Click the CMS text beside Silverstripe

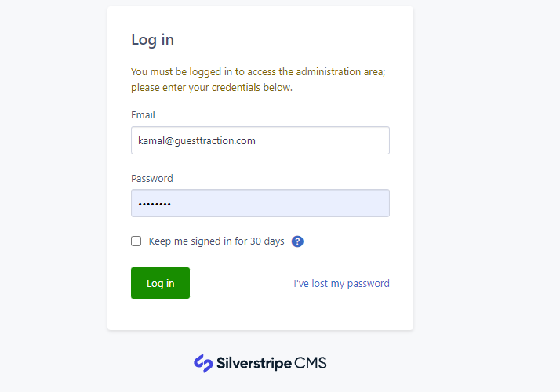[311, 363]
